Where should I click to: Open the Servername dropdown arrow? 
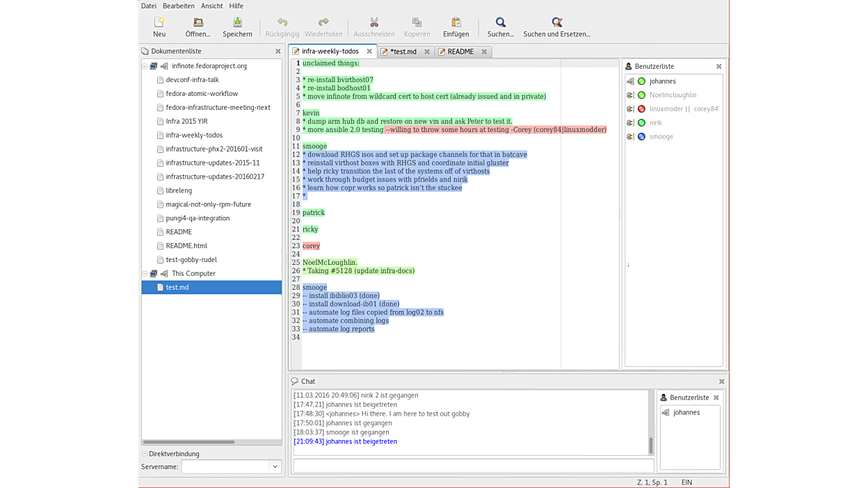[x=275, y=467]
